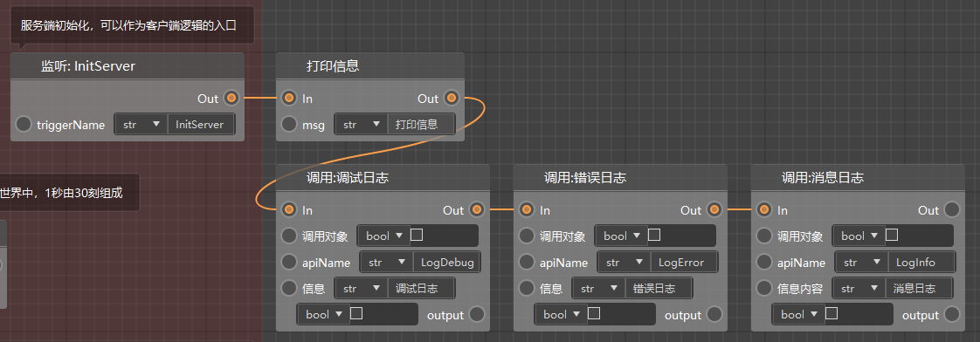Image resolution: width=980 pixels, height=342 pixels.
Task: Tick 调用对象 checkbox in 消息日志 node
Action: (892, 236)
